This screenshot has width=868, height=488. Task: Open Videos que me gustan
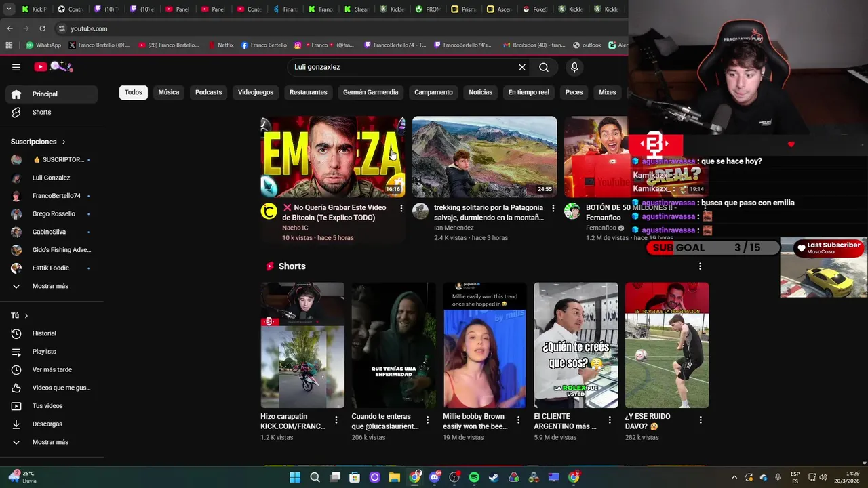coord(52,388)
